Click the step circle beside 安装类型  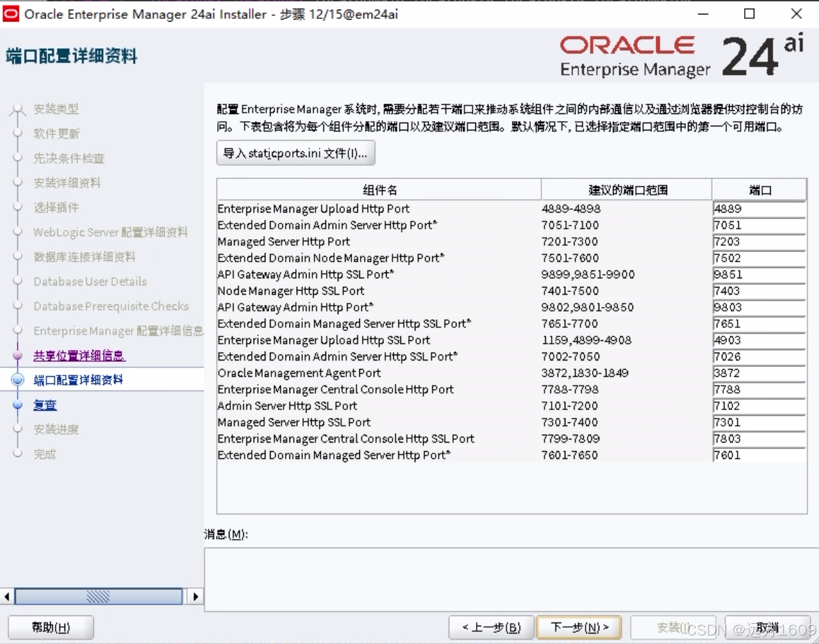pyautogui.click(x=17, y=110)
